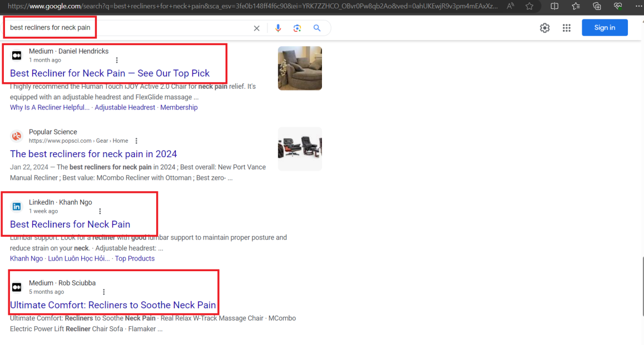
Task: Open the black recliners thumbnail image
Action: (300, 149)
